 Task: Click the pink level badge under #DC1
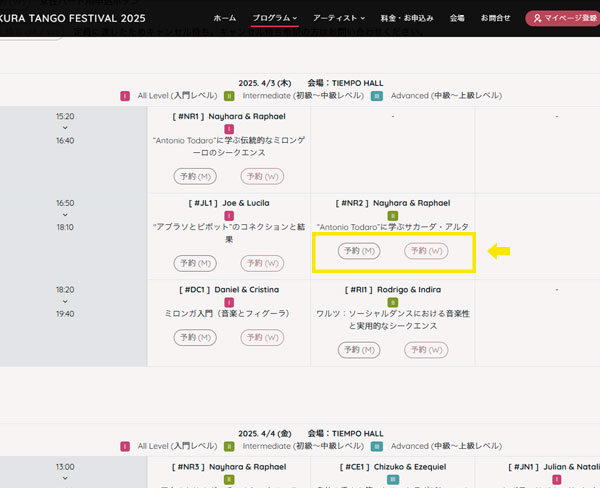pyautogui.click(x=229, y=301)
